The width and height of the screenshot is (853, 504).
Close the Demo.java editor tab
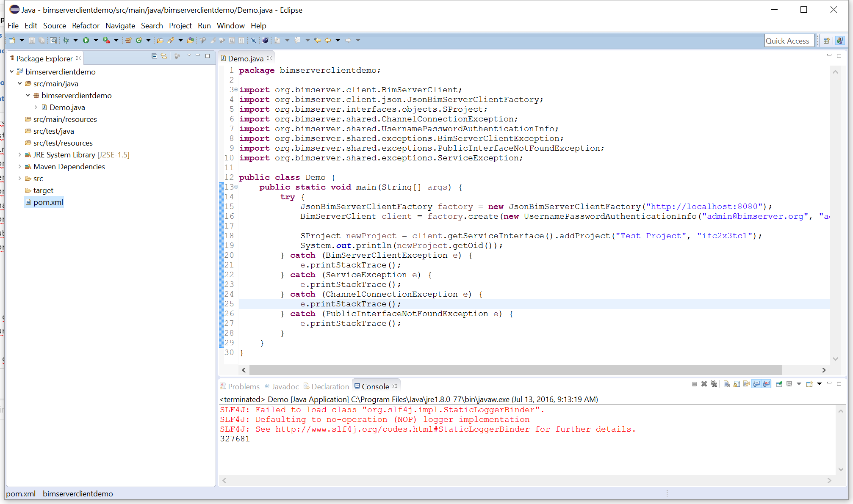(269, 58)
